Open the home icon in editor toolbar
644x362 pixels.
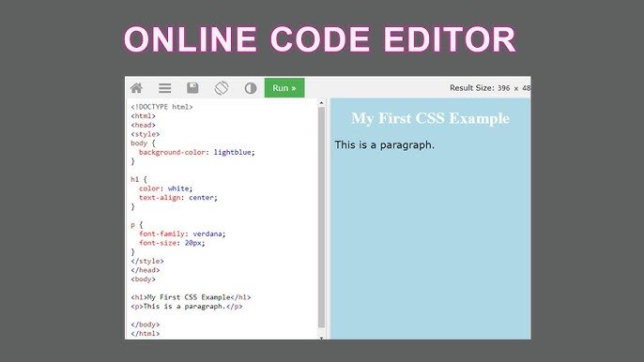point(136,88)
